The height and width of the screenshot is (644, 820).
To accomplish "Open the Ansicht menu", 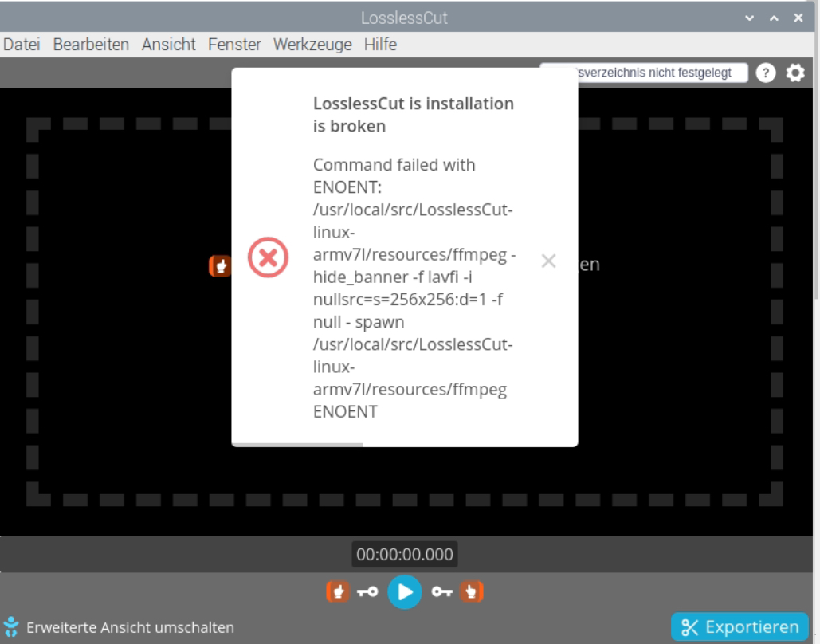I will point(168,45).
